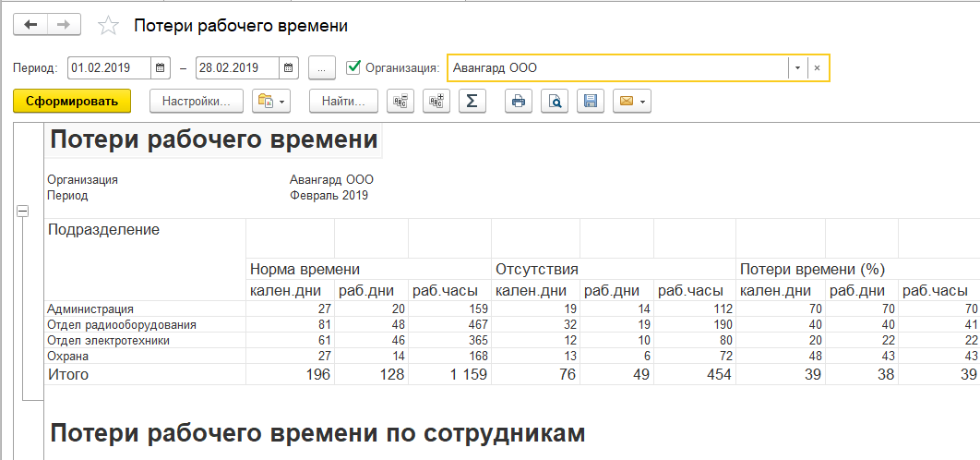The height and width of the screenshot is (460, 980).
Task: Open calendar for start date 01.02.2019
Action: click(x=161, y=67)
